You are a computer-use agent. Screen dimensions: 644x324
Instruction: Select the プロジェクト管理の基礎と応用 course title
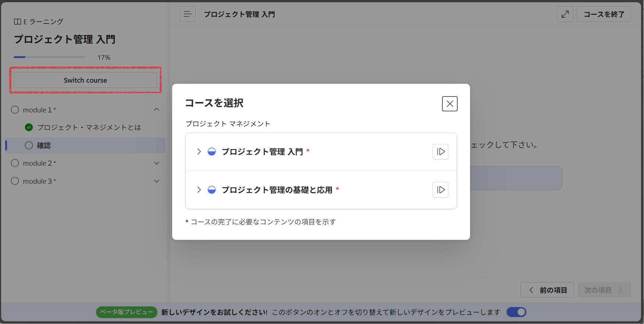277,190
